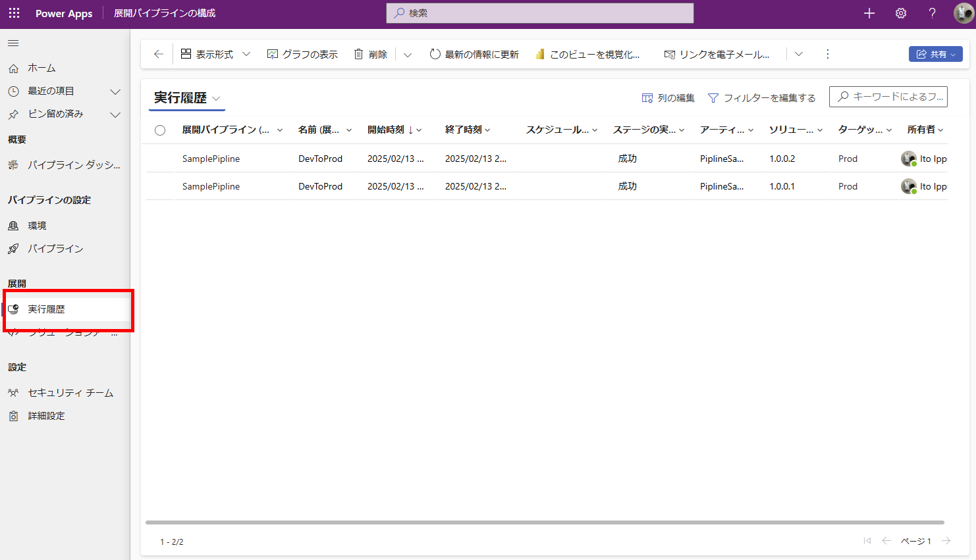Screen dimensions: 976x560
Task: Select the ホーム item in the sidebar
Action: [x=40, y=67]
